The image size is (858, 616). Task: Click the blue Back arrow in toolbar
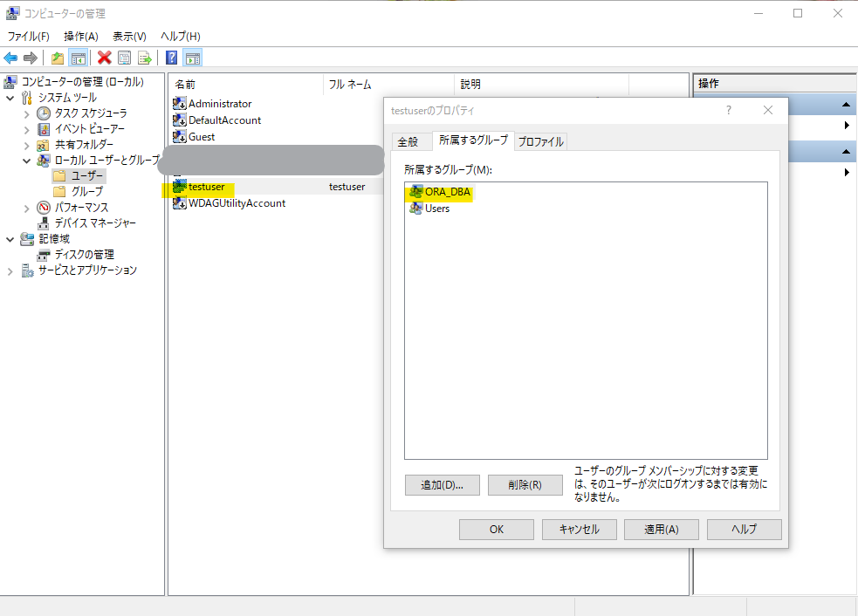point(10,58)
